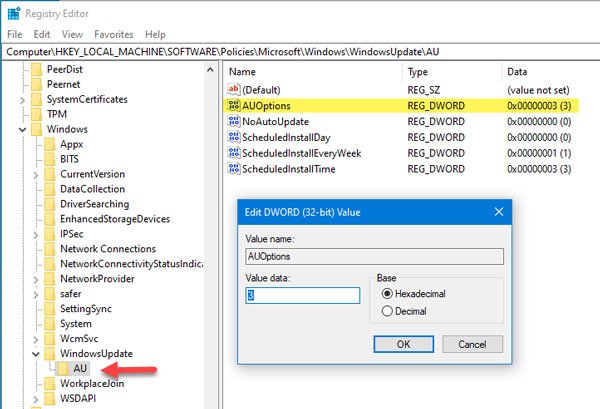The width and height of the screenshot is (600, 409).
Task: Open the Edit menu
Action: click(42, 34)
